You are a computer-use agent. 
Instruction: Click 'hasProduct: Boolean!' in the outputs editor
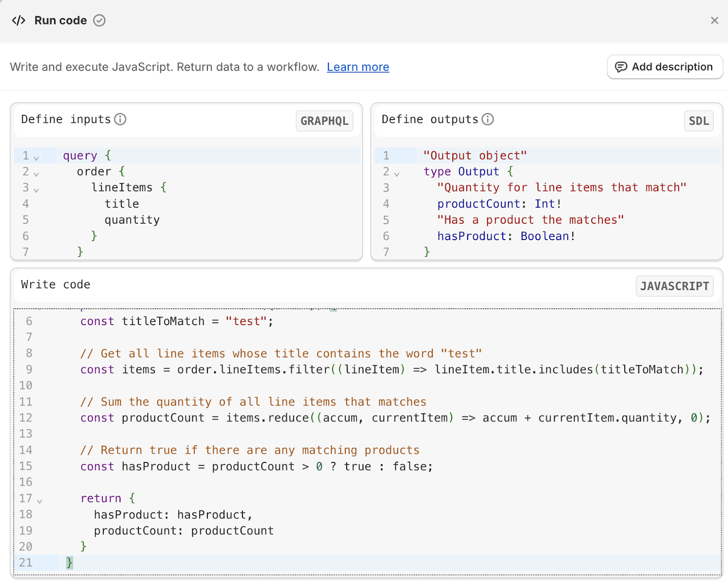(x=506, y=236)
